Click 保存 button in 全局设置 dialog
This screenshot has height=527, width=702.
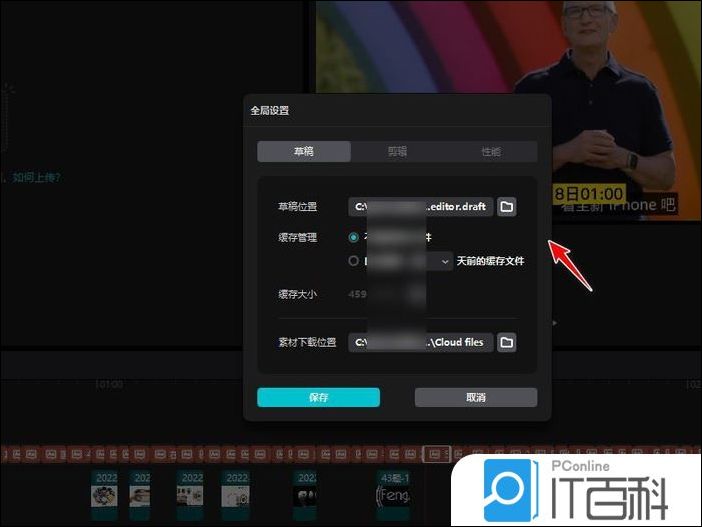pyautogui.click(x=319, y=397)
